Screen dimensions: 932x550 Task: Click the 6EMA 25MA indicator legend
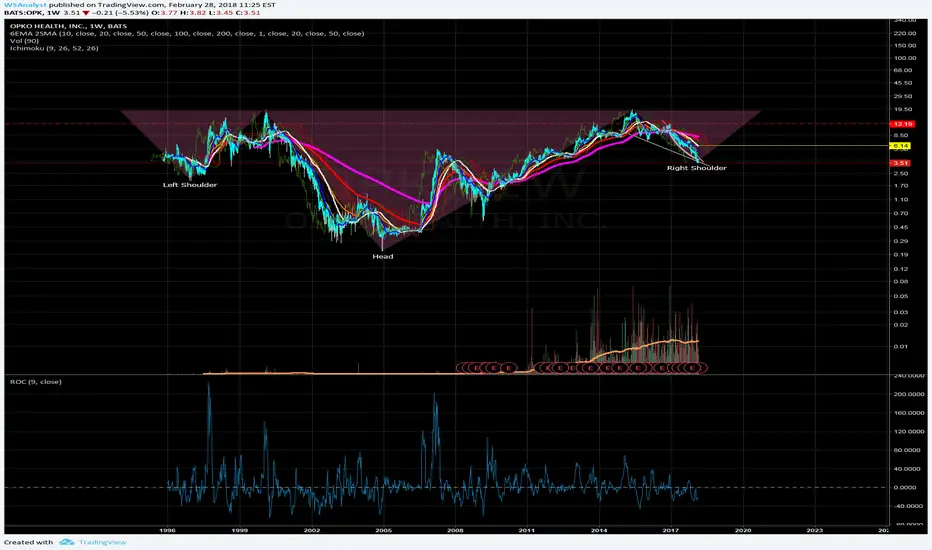tap(187, 33)
